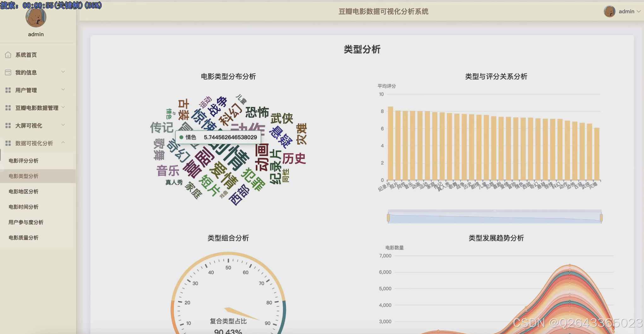The height and width of the screenshot is (334, 644).
Task: Click 恐怖 in the word cloud
Action: (x=257, y=112)
